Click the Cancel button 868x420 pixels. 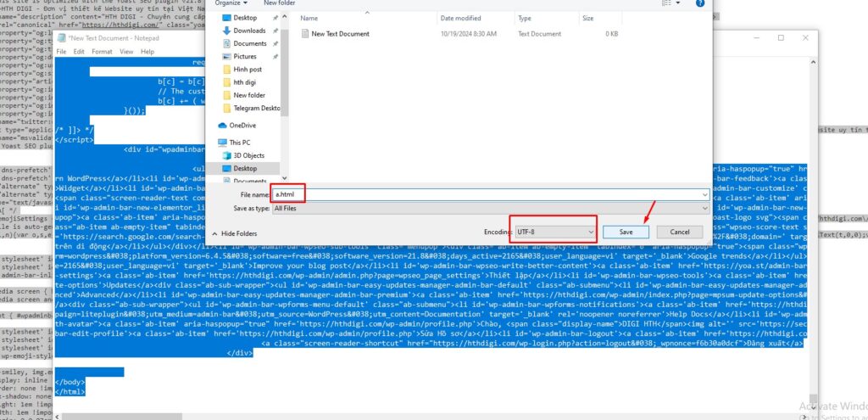(680, 232)
